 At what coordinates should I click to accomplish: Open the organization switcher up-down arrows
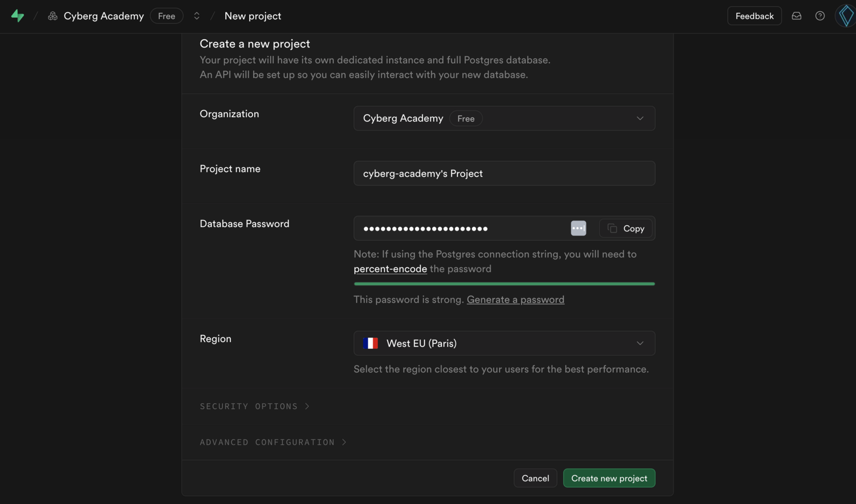pyautogui.click(x=197, y=16)
